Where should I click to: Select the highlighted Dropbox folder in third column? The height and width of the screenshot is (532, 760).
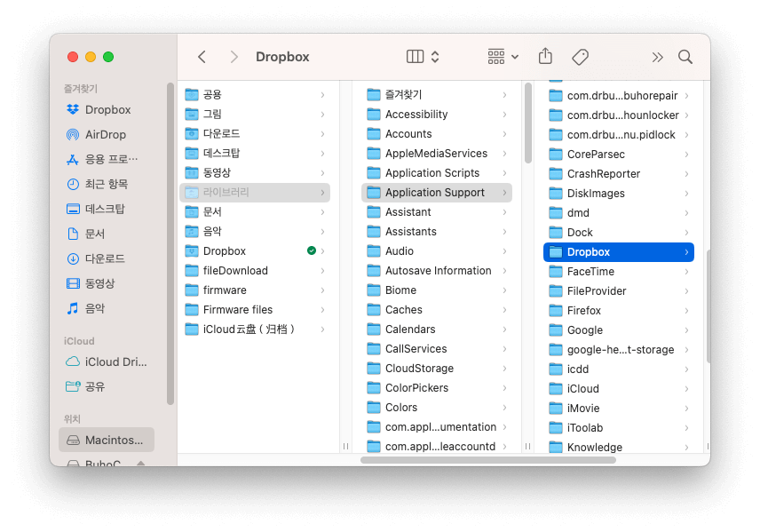point(619,252)
